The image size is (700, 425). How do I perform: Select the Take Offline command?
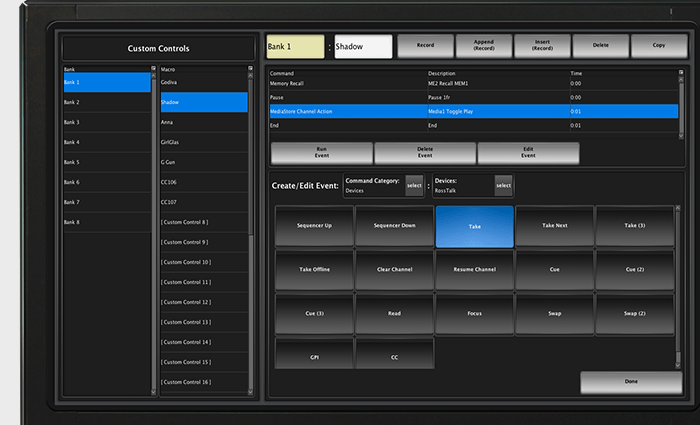point(314,270)
